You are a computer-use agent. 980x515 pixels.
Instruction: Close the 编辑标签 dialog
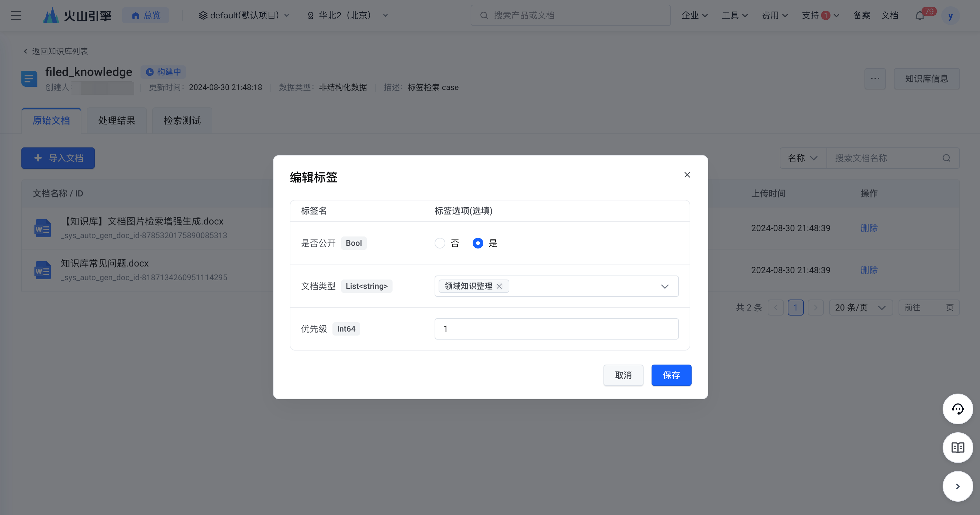coord(687,175)
